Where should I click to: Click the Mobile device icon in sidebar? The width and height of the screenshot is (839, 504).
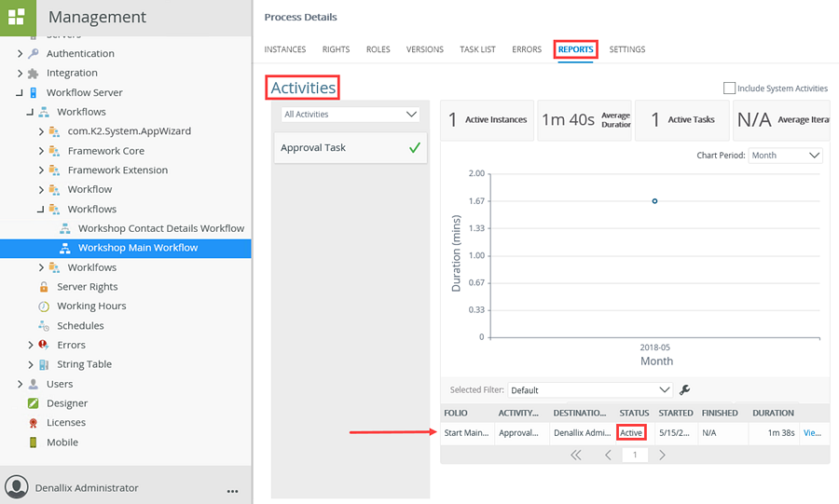coord(34,443)
